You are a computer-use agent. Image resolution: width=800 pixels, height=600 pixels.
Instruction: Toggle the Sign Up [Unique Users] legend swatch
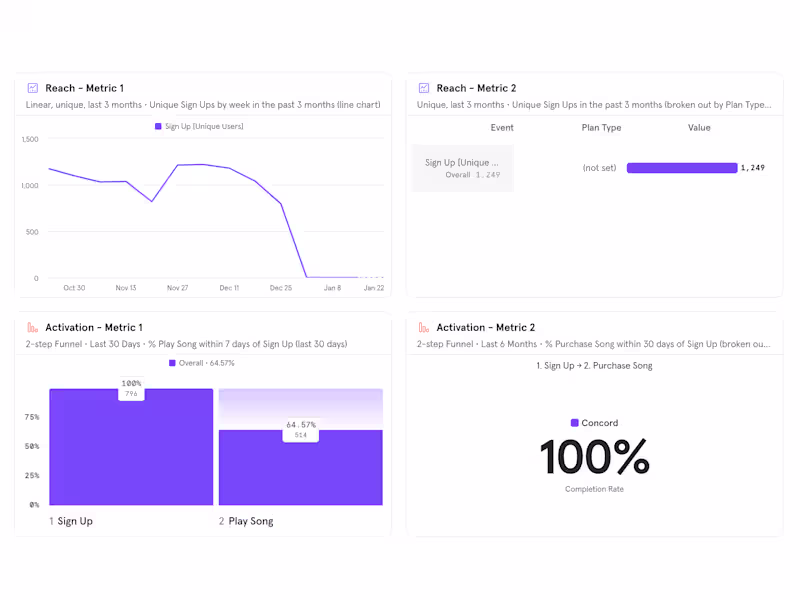coord(158,127)
